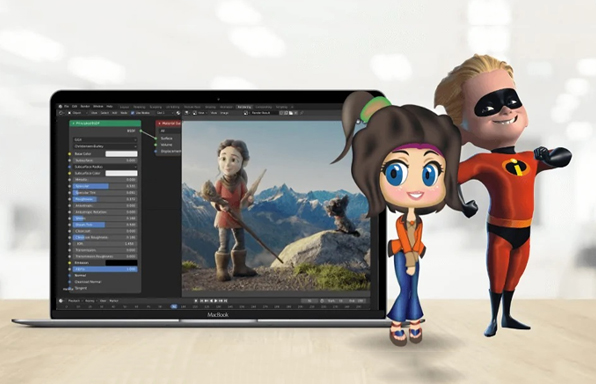Screen dimensions: 596x384
Task: Click the Alpha slider
Action: [x=105, y=269]
